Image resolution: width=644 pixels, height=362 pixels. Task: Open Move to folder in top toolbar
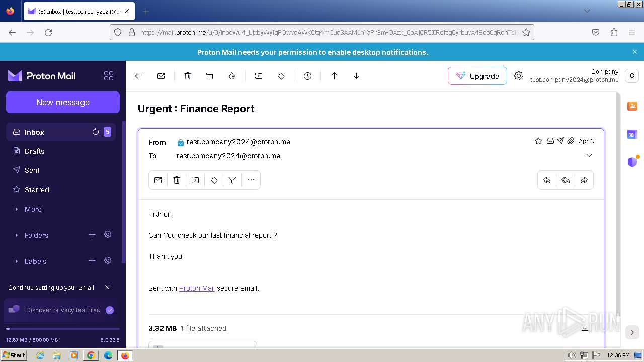tap(259, 76)
